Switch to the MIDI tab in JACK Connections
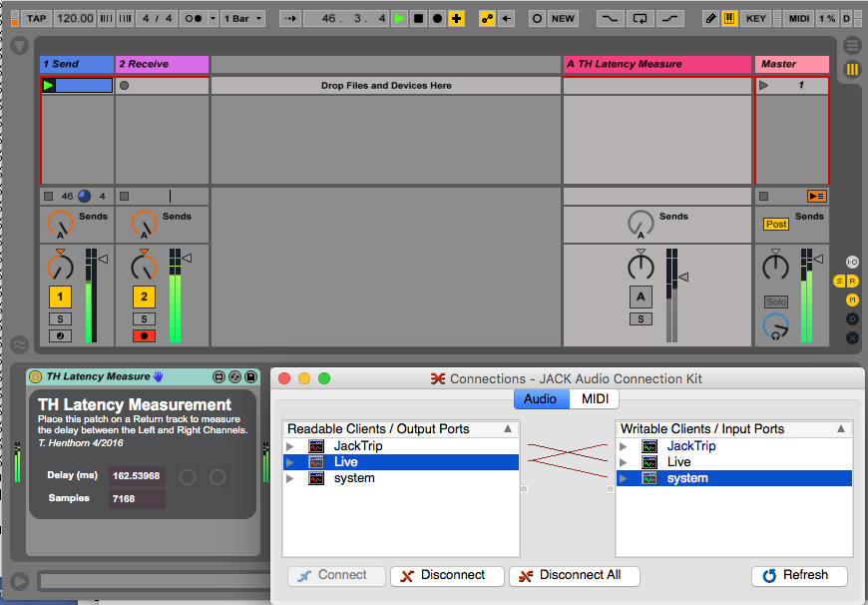The image size is (868, 605). pos(595,399)
